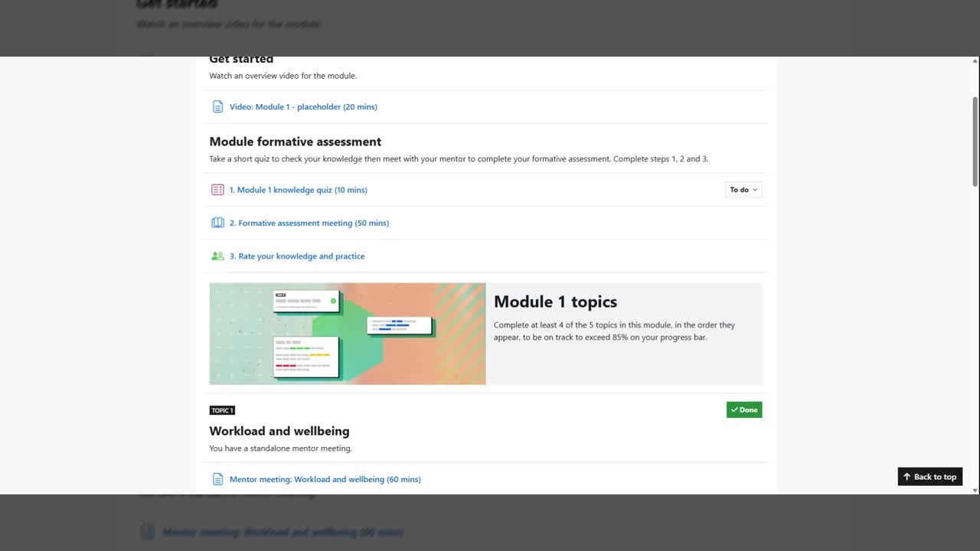Click the vertical scrollbar thumb
The width and height of the screenshot is (980, 551).
pyautogui.click(x=975, y=142)
